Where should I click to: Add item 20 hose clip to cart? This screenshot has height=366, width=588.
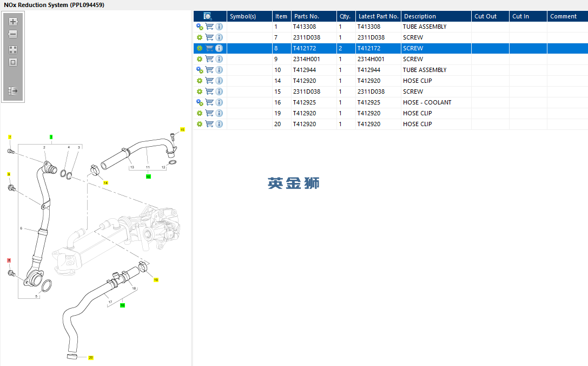pyautogui.click(x=209, y=124)
